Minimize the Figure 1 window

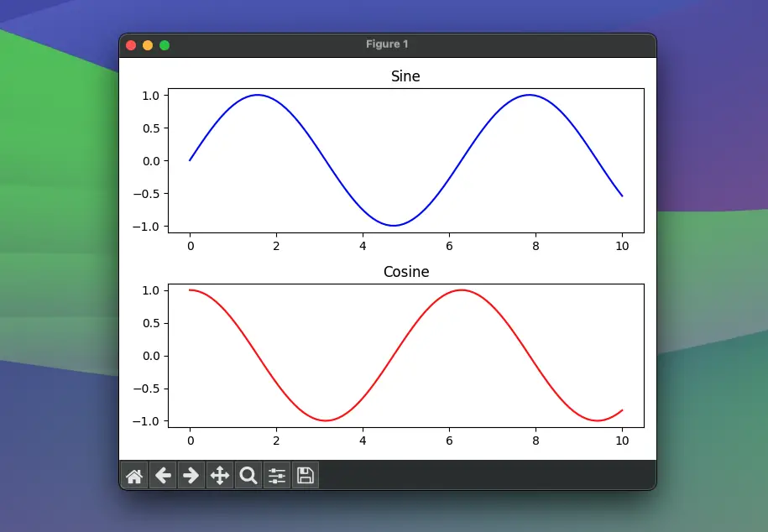(148, 45)
